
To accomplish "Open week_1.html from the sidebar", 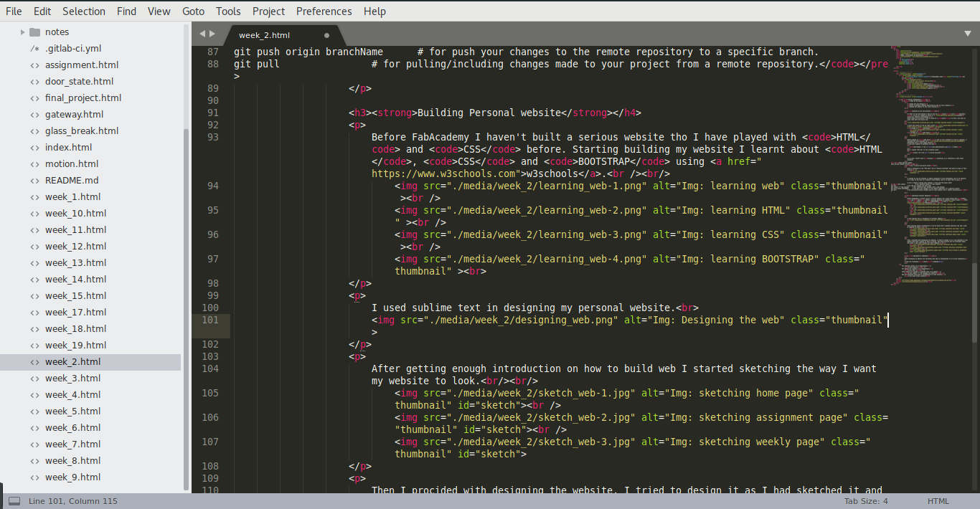I will pyautogui.click(x=72, y=196).
